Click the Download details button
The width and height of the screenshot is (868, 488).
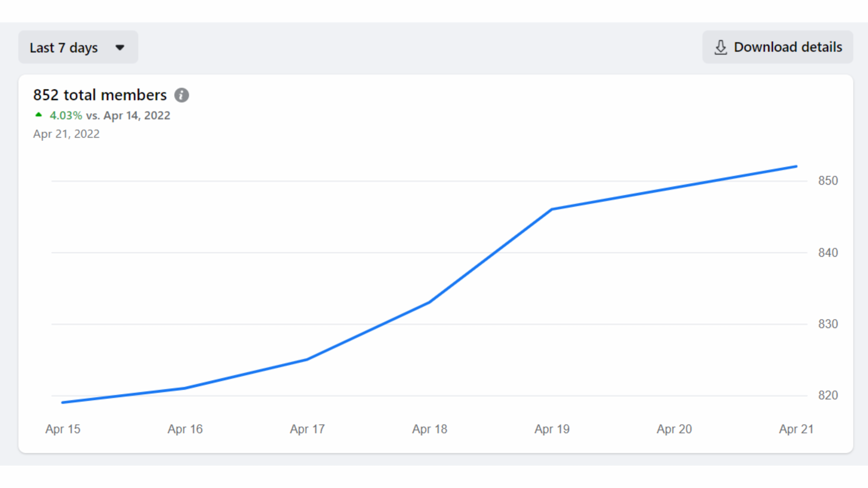[778, 47]
